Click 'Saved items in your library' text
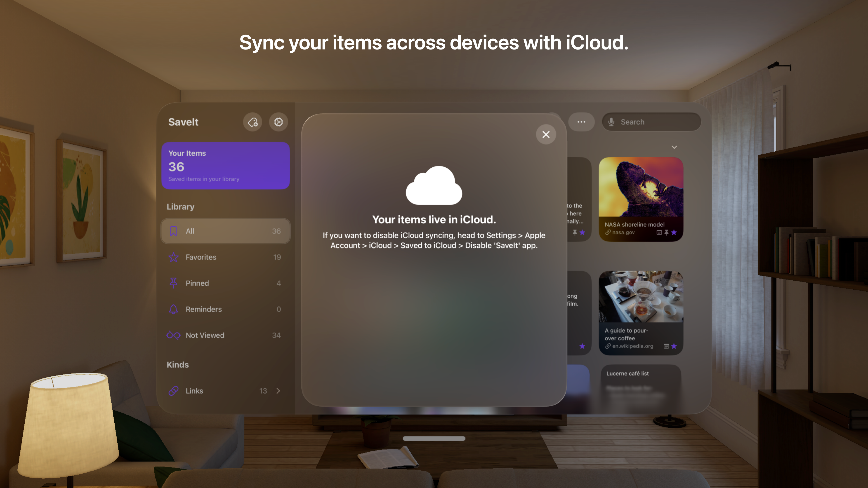This screenshot has height=488, width=868. click(204, 179)
